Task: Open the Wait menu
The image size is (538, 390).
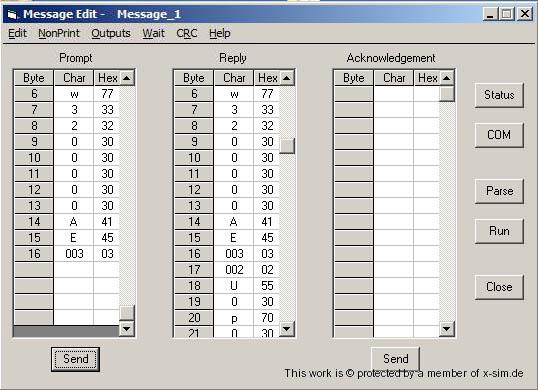Action: point(153,33)
